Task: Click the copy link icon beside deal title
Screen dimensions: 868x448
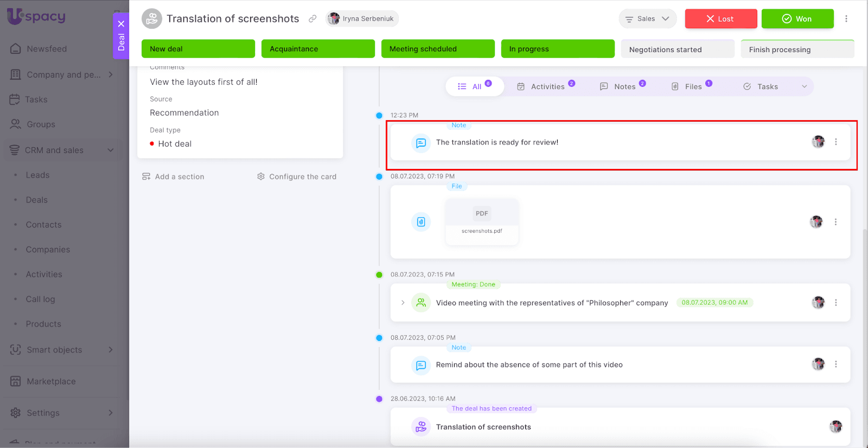Action: pyautogui.click(x=312, y=19)
